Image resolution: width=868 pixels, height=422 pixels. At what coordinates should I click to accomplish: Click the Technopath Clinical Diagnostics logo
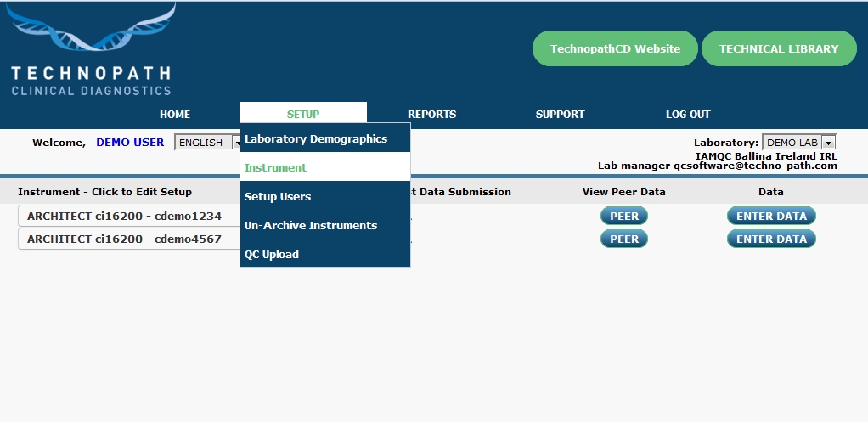tap(91, 49)
